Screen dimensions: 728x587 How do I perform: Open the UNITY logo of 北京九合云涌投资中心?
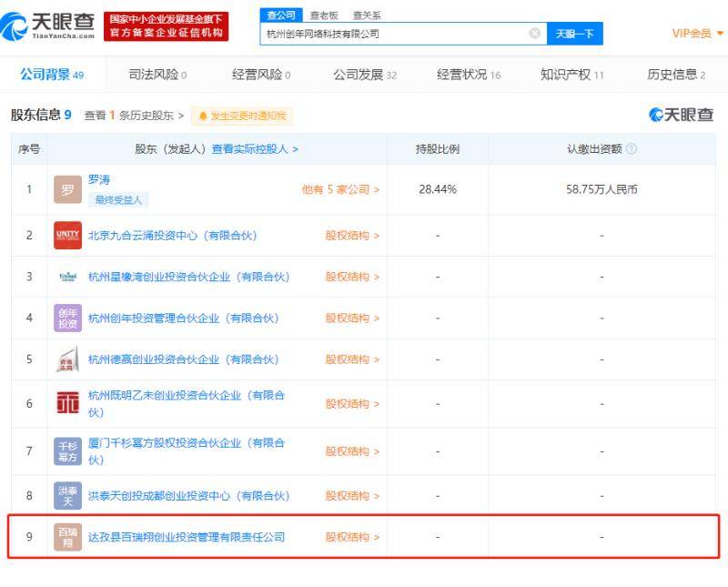coord(67,236)
